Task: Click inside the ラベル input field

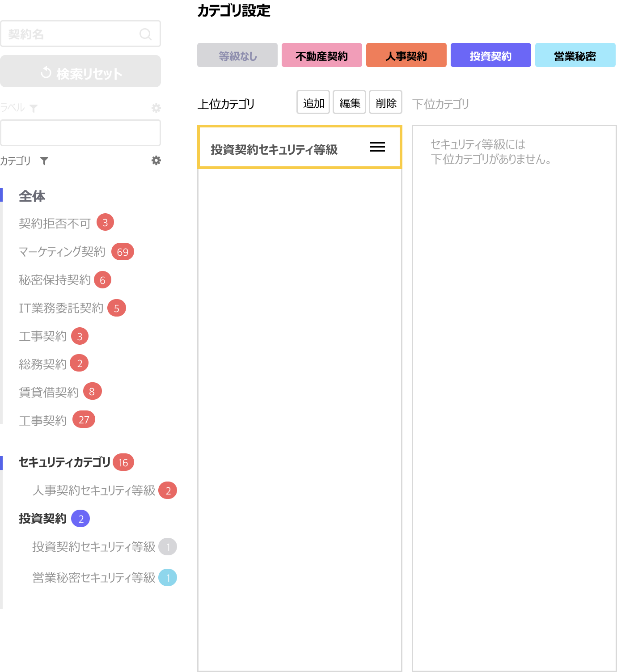Action: point(80,133)
